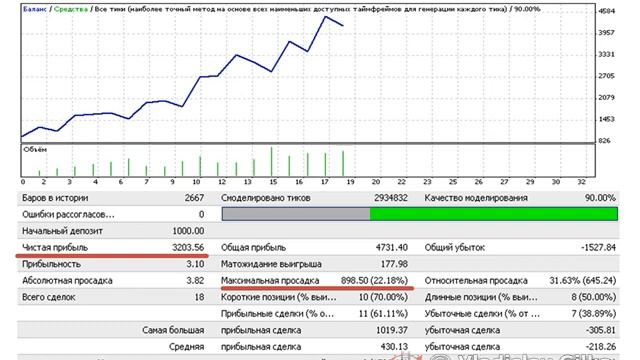Select relative drawdown 31.63% (645.24)

[582, 281]
